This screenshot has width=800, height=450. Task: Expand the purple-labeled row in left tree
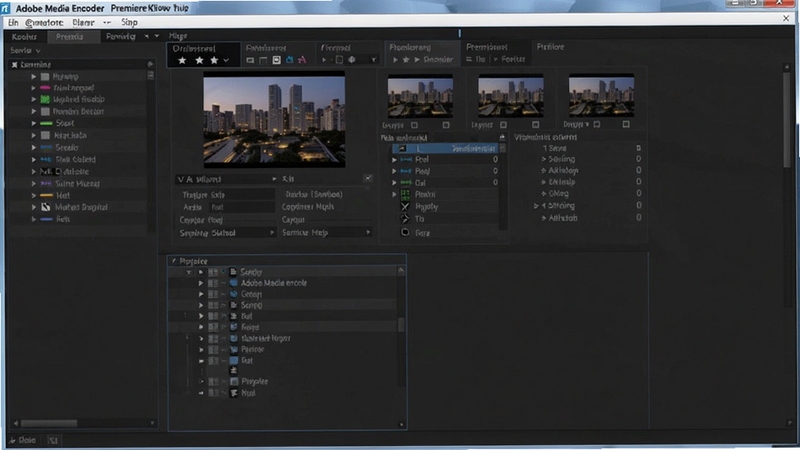point(34,184)
